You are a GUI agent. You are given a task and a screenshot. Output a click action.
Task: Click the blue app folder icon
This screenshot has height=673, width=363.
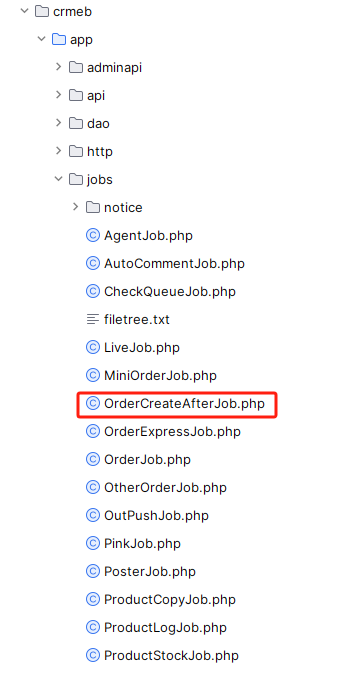[x=59, y=39]
